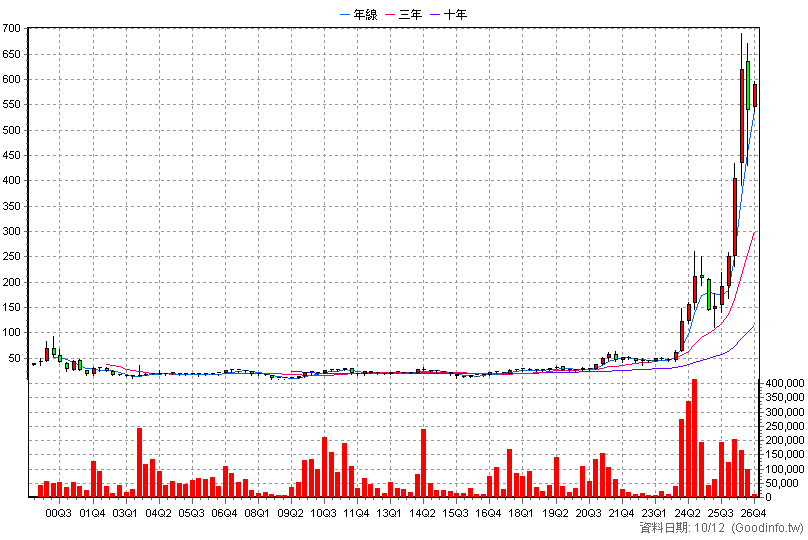
Task: Select the 04Q2 x-axis label
Action: (158, 513)
